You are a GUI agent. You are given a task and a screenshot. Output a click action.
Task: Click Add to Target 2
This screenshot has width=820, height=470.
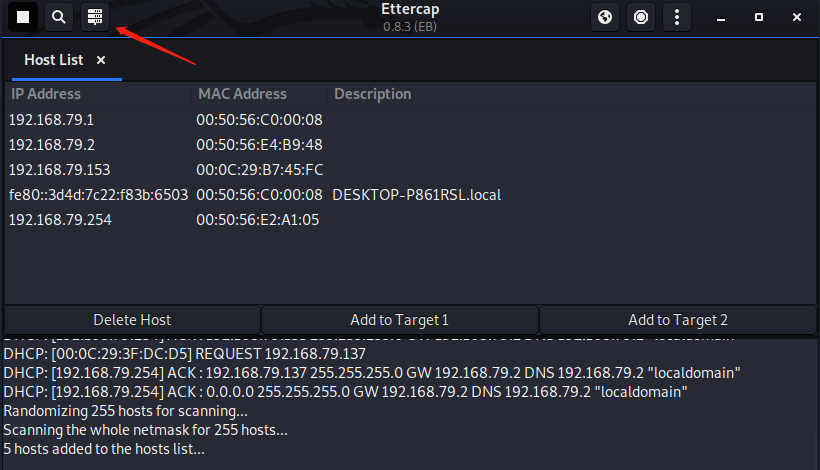click(x=678, y=320)
